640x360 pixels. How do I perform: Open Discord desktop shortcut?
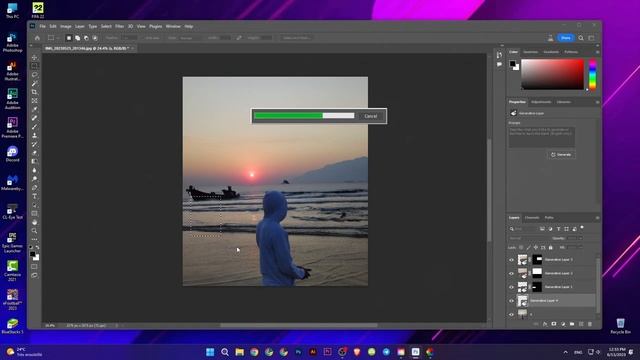12,154
